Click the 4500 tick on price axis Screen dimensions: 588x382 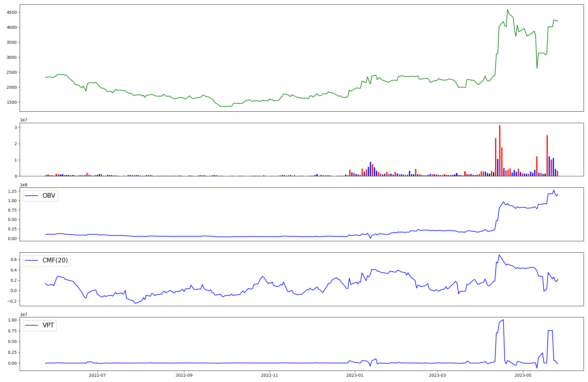pos(12,12)
